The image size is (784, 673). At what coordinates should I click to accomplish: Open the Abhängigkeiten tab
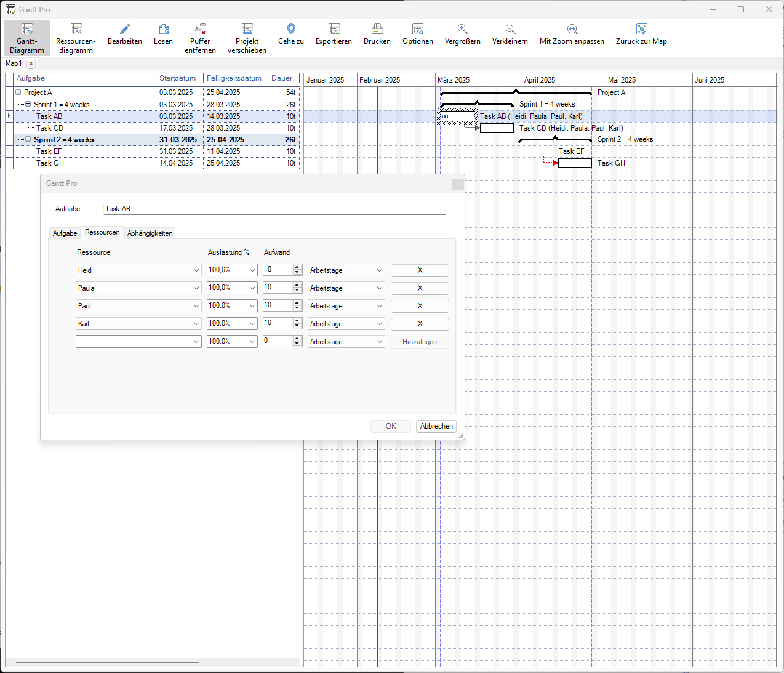[150, 233]
